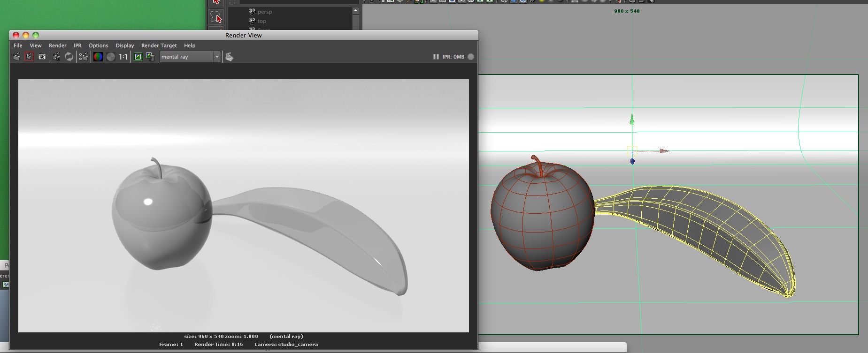Open the Render Target menu
The height and width of the screenshot is (353, 868).
[x=159, y=45]
